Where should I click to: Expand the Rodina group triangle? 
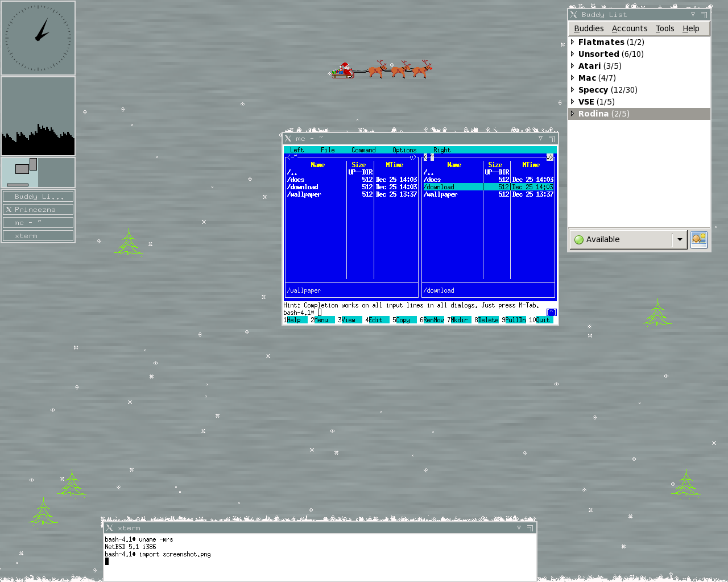(572, 114)
